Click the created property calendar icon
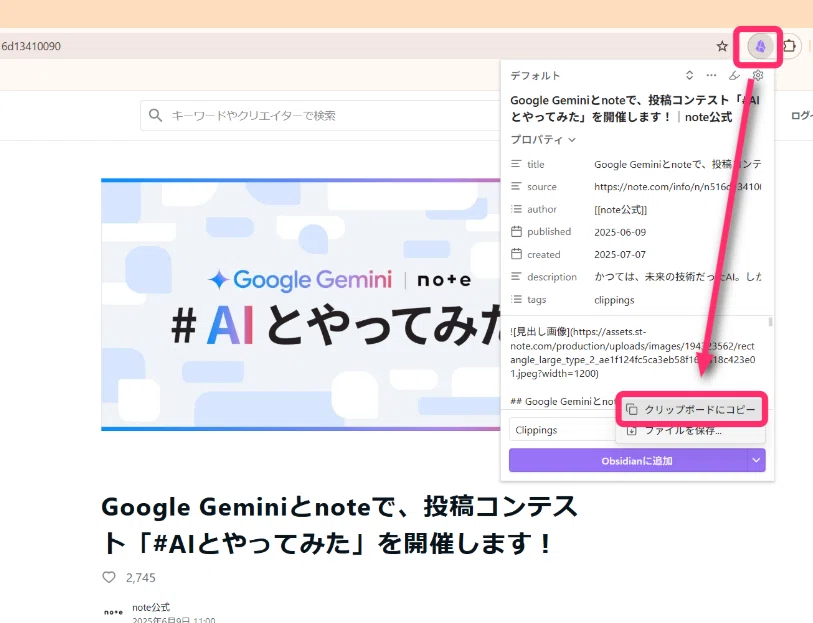813x623 pixels. [516, 254]
